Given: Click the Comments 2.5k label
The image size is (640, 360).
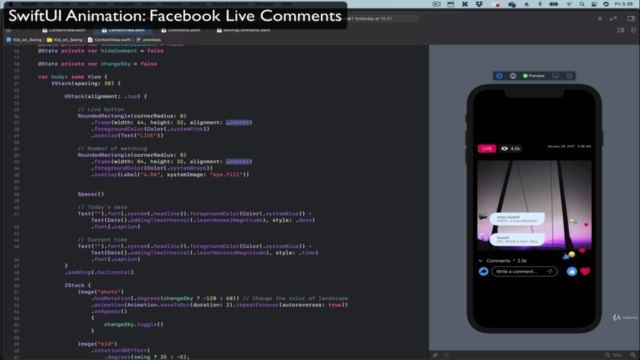Looking at the screenshot, I should pyautogui.click(x=507, y=261).
